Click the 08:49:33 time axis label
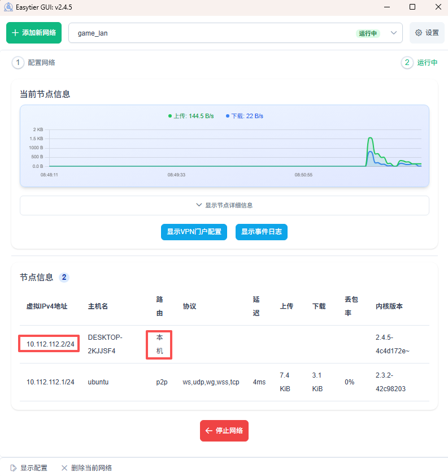This screenshot has width=448, height=476. [x=176, y=175]
